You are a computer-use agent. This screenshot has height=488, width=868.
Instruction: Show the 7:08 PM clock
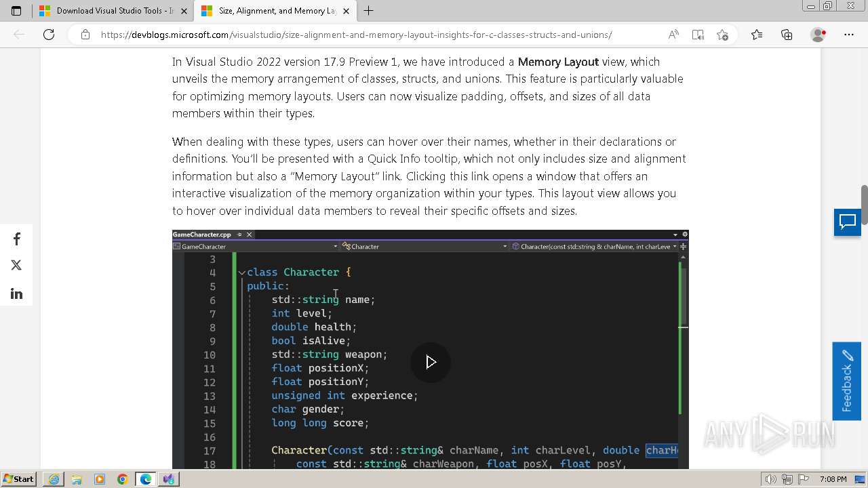[x=833, y=479]
